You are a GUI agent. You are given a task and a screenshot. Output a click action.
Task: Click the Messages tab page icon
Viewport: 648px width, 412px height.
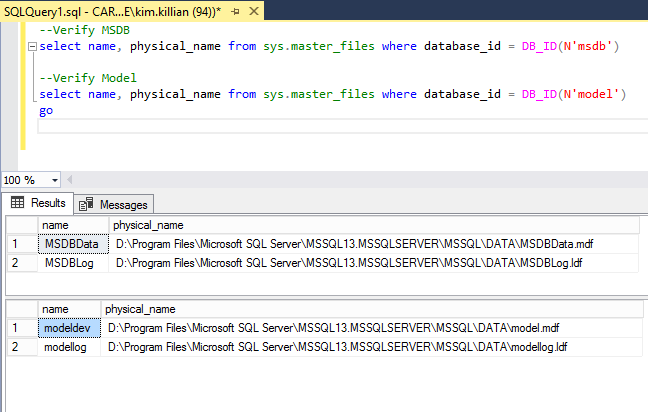(87, 204)
